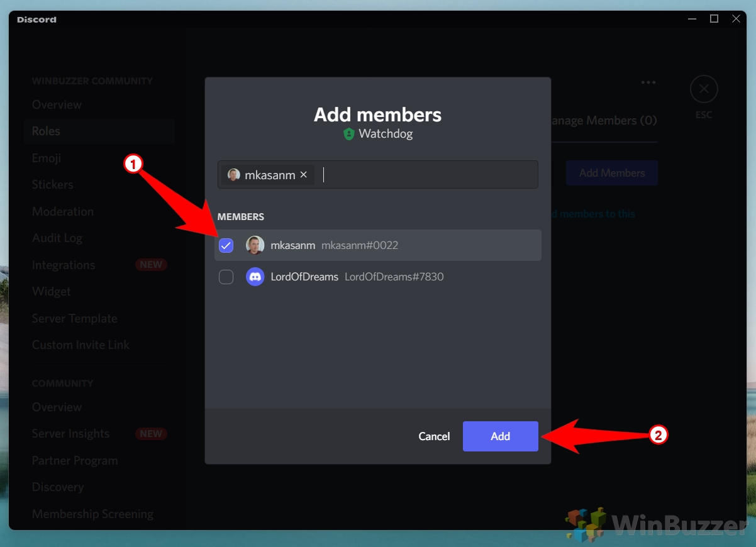Open Emoji settings page
Screen dimensions: 756x547
click(x=47, y=158)
